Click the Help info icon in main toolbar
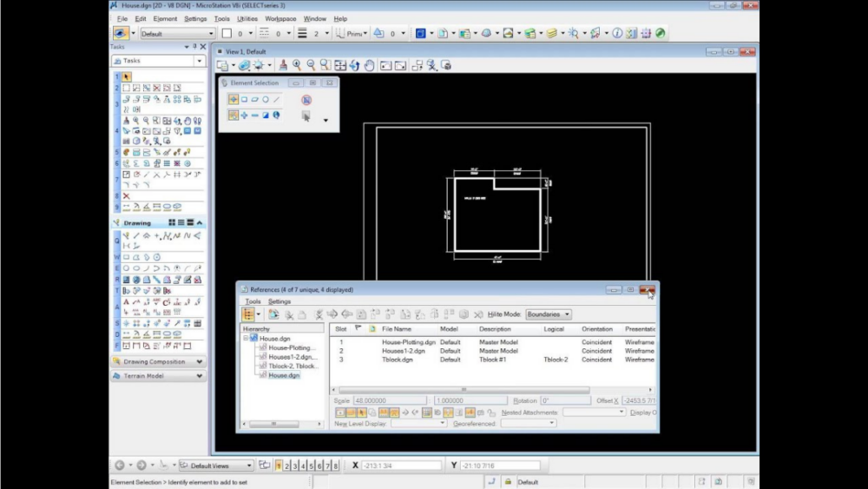 click(617, 33)
